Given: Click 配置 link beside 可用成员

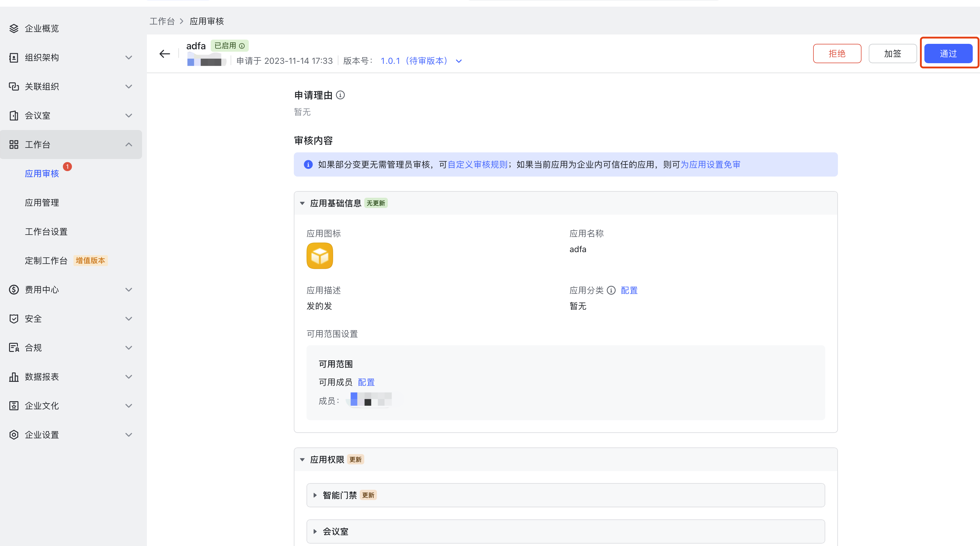Looking at the screenshot, I should (366, 382).
